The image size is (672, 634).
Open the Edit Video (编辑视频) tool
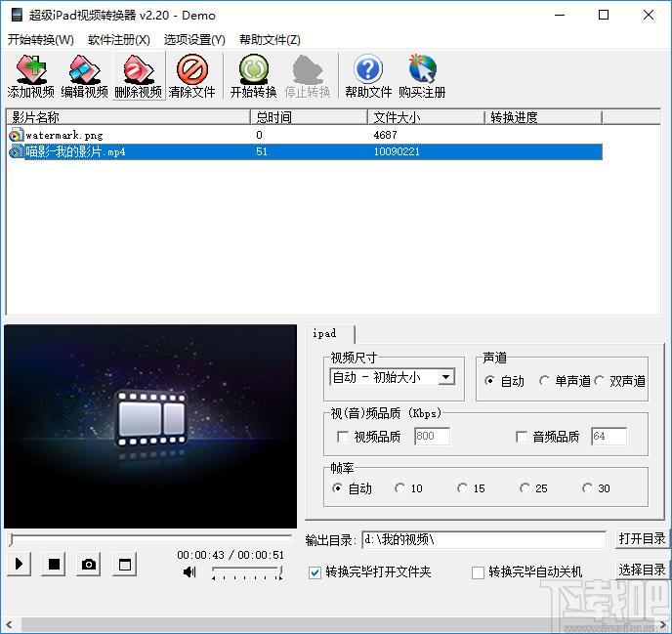pyautogui.click(x=84, y=76)
